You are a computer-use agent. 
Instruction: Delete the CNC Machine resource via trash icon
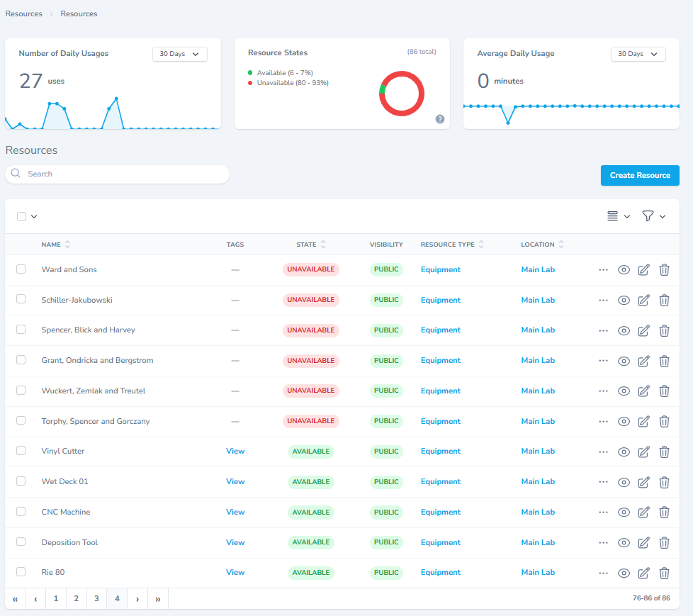664,513
